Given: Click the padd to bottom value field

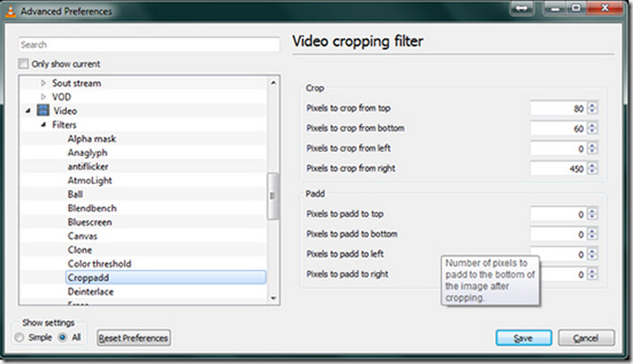Looking at the screenshot, I should [x=558, y=234].
